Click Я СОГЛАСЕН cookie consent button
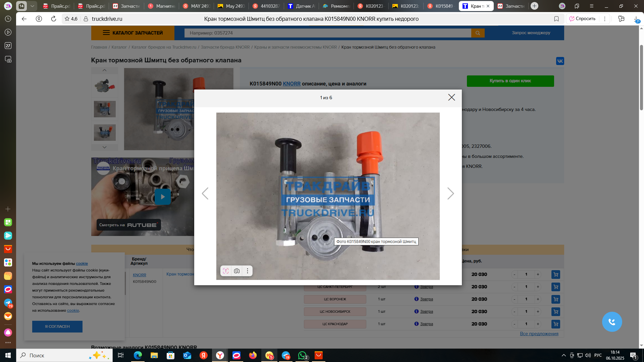644x362 pixels. pyautogui.click(x=57, y=326)
